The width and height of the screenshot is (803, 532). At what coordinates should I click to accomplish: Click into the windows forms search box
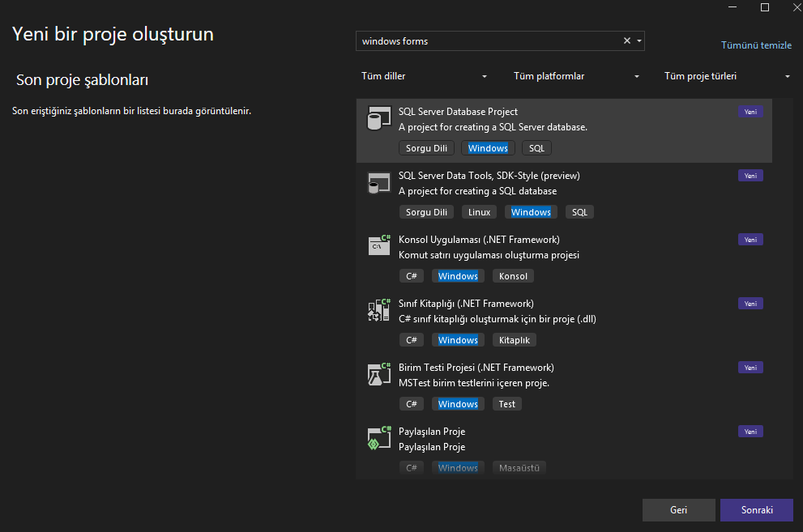pos(486,41)
